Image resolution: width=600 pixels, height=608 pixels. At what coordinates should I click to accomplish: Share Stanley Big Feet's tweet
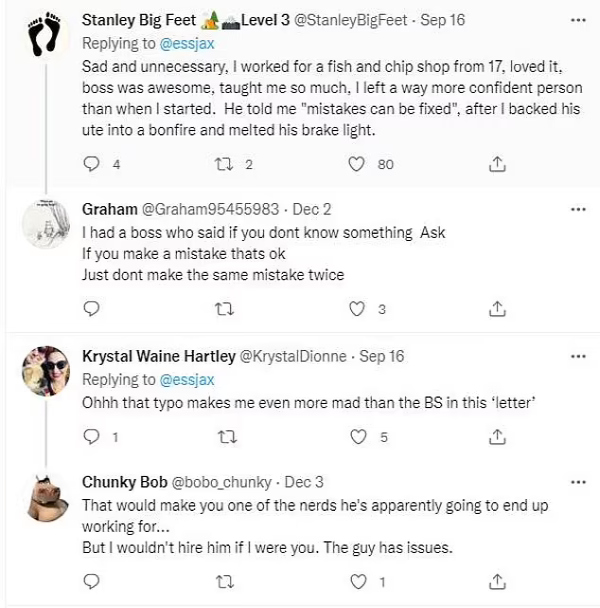495,164
